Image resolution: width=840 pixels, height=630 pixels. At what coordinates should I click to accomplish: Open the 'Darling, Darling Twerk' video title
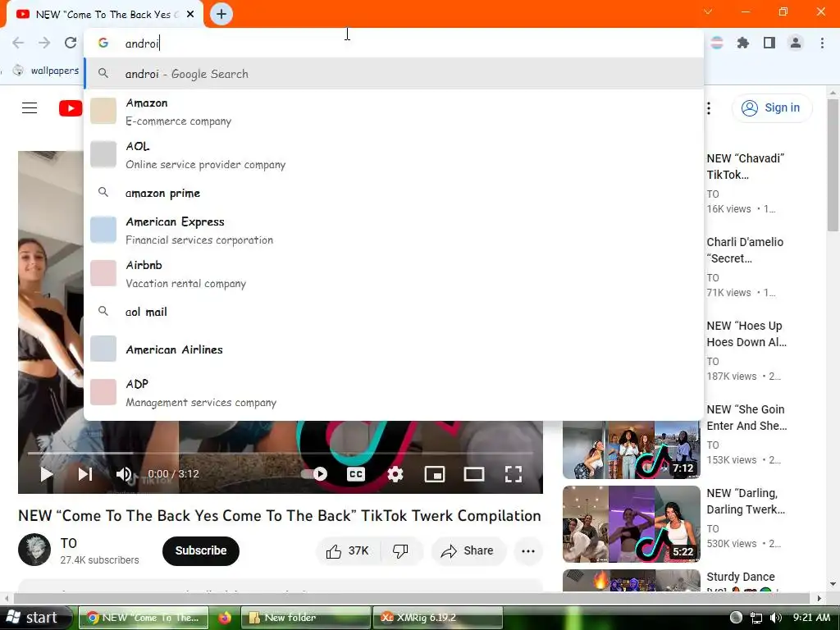[746, 501]
